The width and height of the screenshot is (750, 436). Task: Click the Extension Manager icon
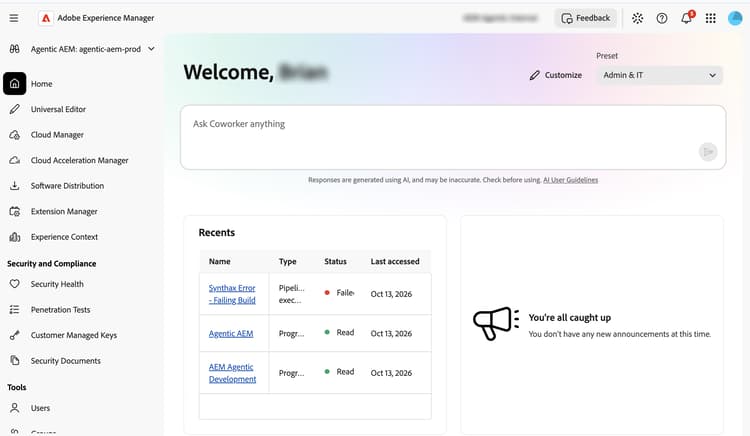(15, 211)
